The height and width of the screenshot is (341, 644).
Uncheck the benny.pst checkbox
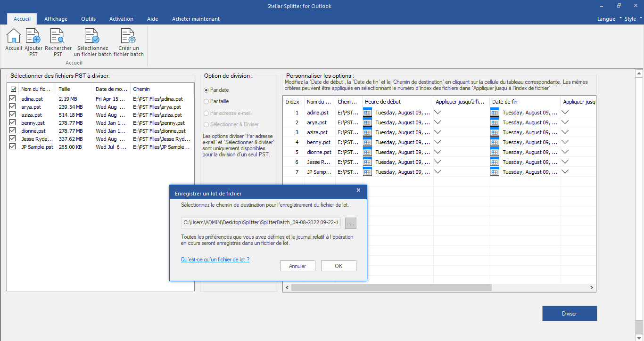[x=13, y=122]
